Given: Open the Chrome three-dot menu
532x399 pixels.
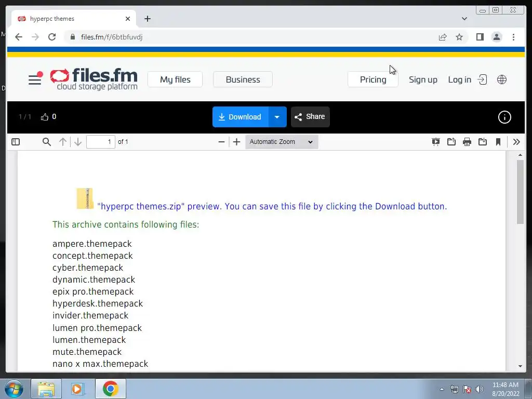Looking at the screenshot, I should pyautogui.click(x=514, y=37).
